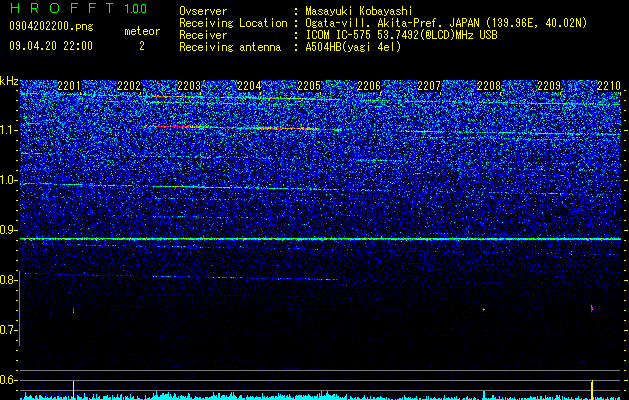Click the red meteor echo near 2210
This screenshot has width=629, height=400.
point(592,308)
